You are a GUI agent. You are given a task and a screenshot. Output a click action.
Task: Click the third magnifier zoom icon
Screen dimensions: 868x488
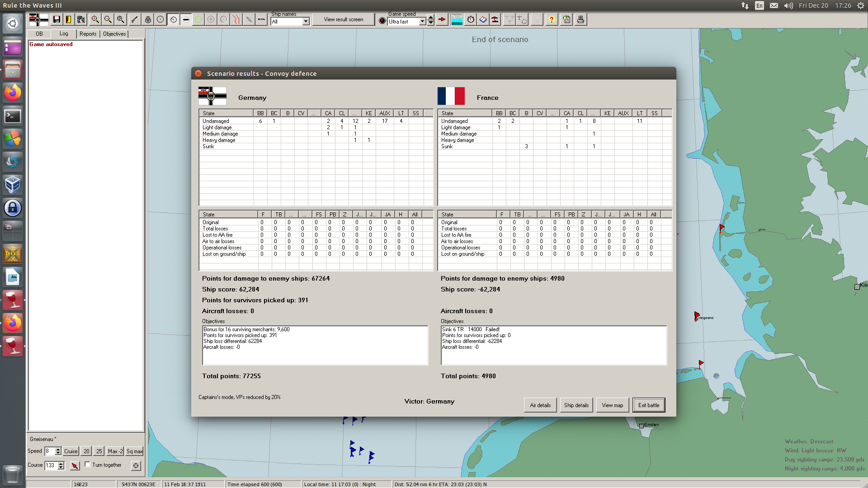pos(120,19)
